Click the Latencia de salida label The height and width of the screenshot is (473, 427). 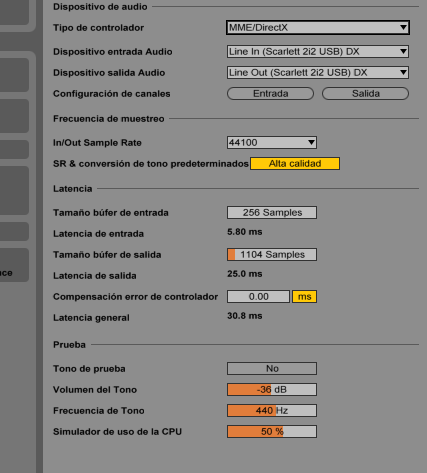[95, 276]
